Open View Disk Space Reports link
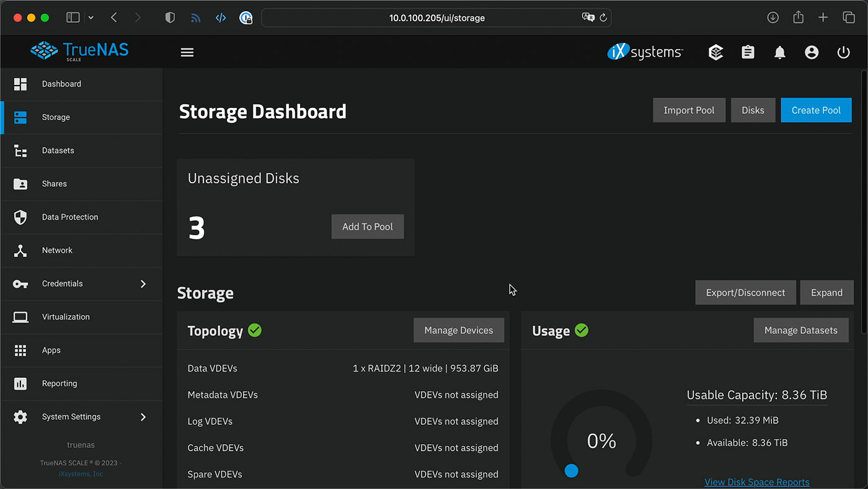868x489 pixels. (x=757, y=482)
